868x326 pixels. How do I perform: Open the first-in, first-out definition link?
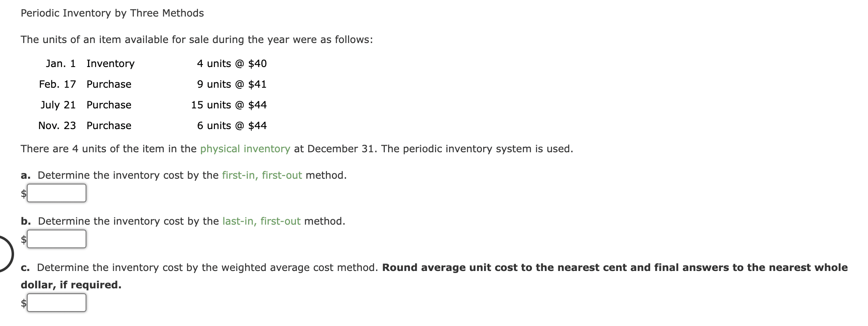pyautogui.click(x=261, y=175)
